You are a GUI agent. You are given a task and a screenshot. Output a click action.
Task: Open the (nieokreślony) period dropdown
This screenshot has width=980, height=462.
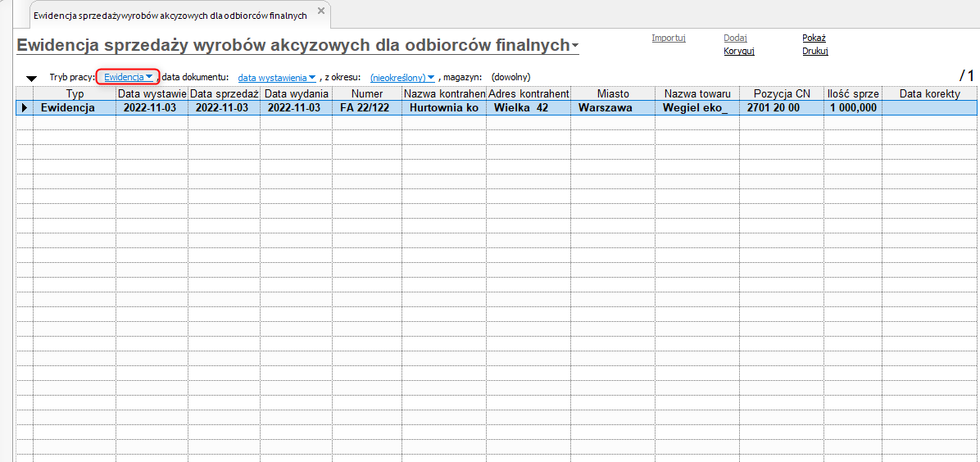click(x=402, y=77)
